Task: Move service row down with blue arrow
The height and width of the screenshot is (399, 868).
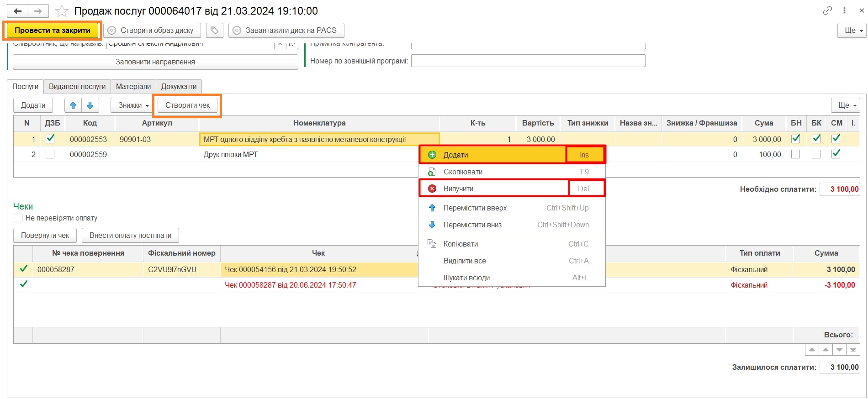Action: 90,105
